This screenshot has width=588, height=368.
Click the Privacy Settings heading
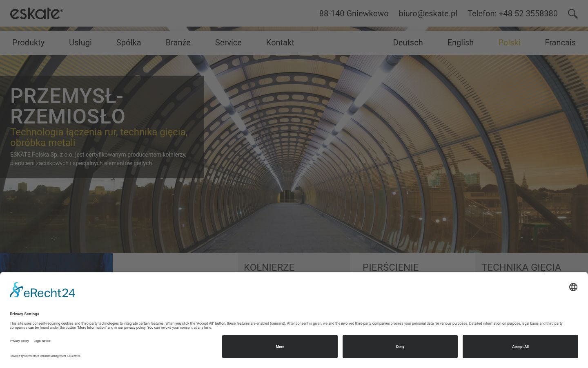(24, 314)
